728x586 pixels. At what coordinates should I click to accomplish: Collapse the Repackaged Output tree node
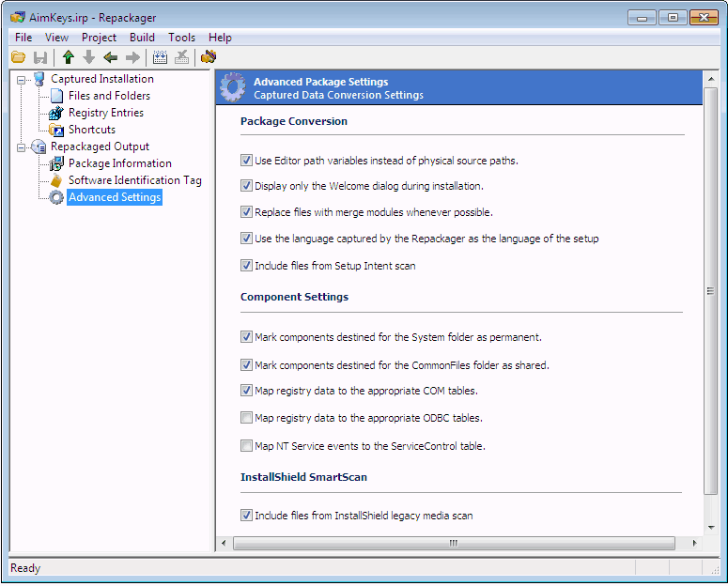[x=22, y=146]
